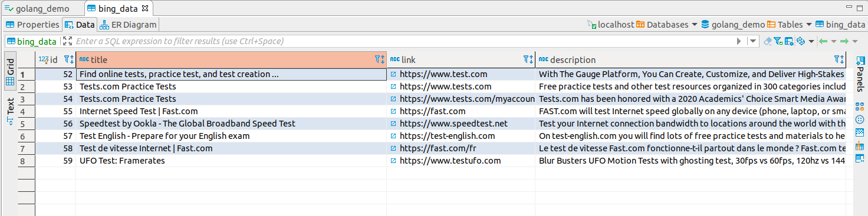Open the forward history dropdown arrow
This screenshot has height=216, width=868.
[855, 41]
